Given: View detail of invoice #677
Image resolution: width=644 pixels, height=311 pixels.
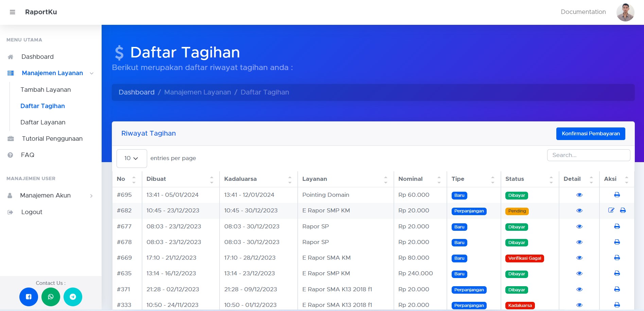Looking at the screenshot, I should (579, 227).
